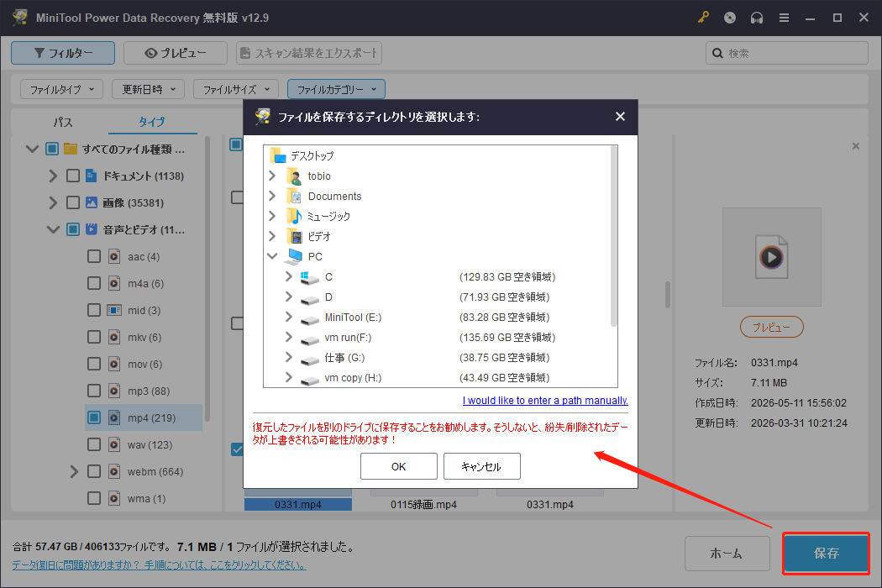
Task: Toggle the all file types checkbox
Action: [52, 150]
